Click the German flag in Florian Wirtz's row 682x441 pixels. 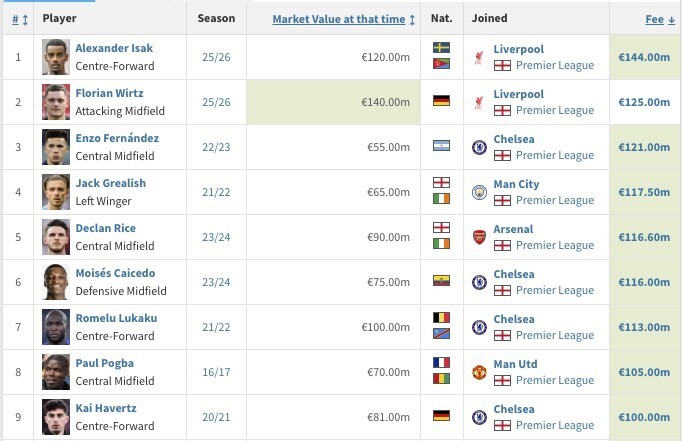[x=441, y=101]
